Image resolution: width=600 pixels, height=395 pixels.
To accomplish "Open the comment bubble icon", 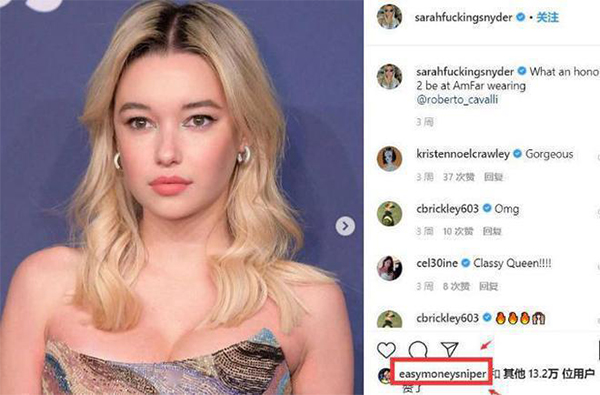I will pyautogui.click(x=417, y=349).
